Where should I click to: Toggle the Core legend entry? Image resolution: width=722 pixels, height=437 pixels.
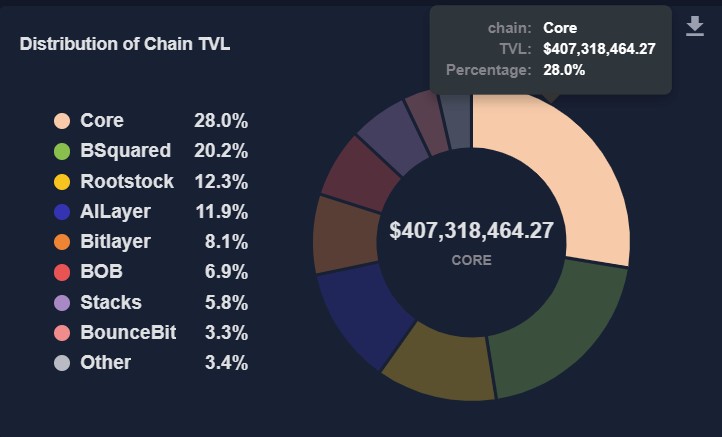(x=102, y=121)
